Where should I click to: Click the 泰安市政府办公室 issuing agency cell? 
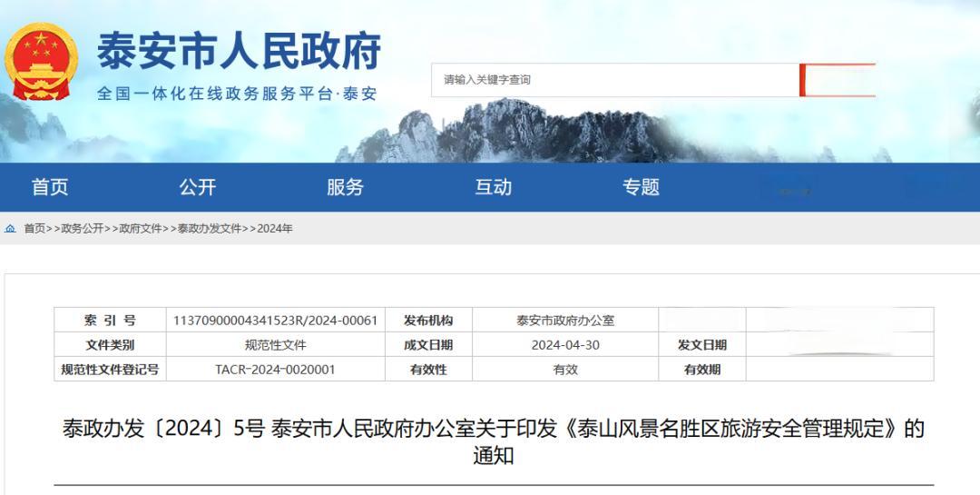click(x=565, y=321)
